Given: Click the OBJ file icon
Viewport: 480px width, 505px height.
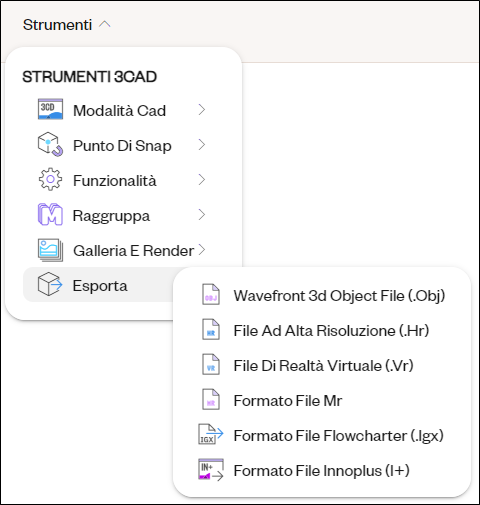Looking at the screenshot, I should 211,295.
